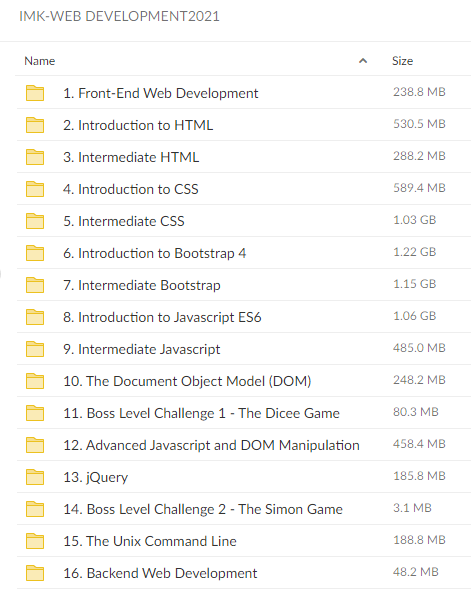This screenshot has height=590, width=471.
Task: Click the size value '1.06 GB'
Action: pyautogui.click(x=415, y=316)
